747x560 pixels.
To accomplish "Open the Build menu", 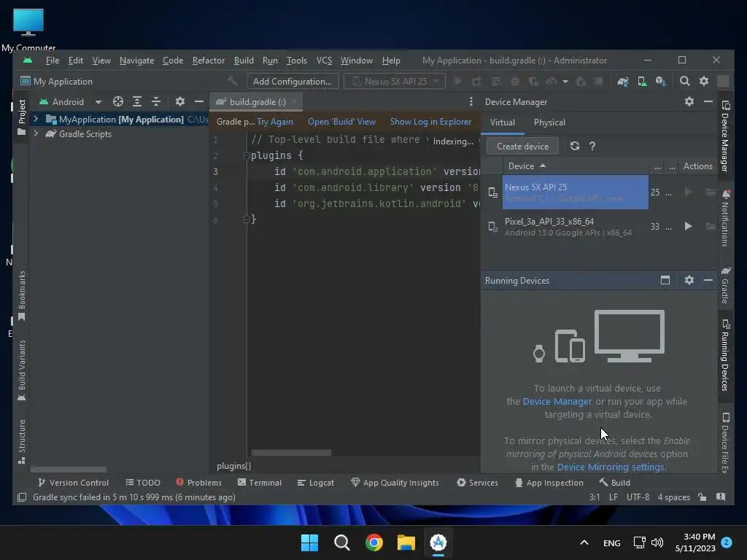I will coord(244,61).
